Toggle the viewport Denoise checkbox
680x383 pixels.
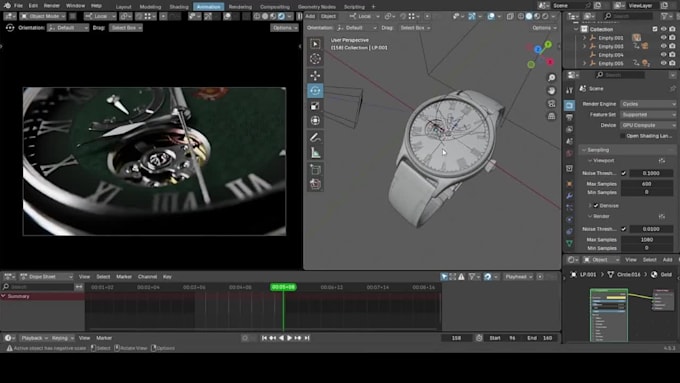click(x=596, y=206)
